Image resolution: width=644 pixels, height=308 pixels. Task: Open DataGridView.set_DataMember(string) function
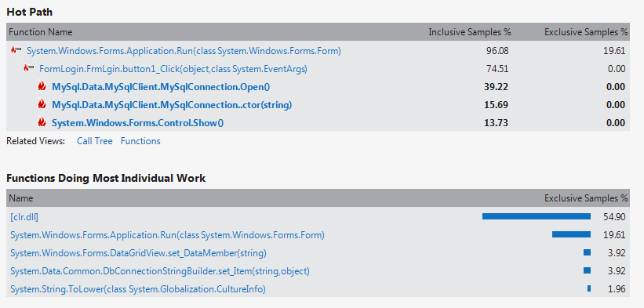pos(138,253)
